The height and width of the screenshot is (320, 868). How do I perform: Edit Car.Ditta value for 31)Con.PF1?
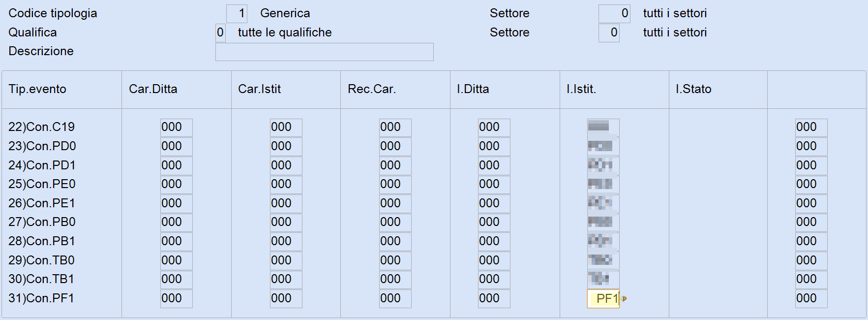177,298
